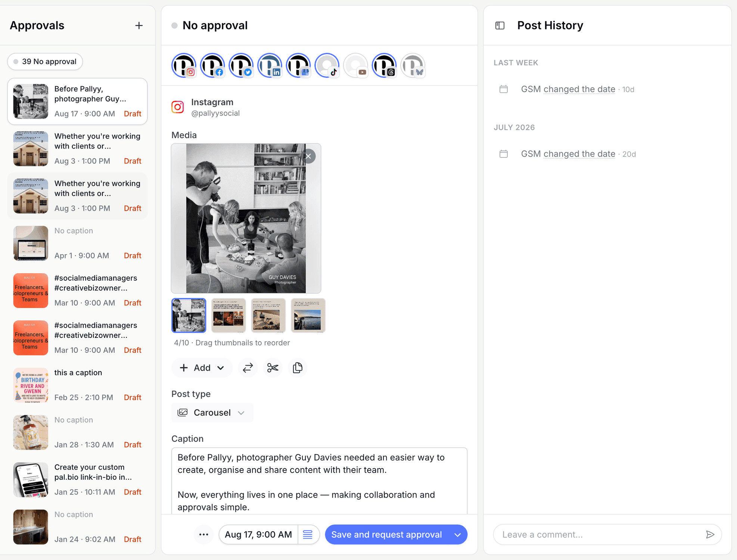Image resolution: width=737 pixels, height=560 pixels.
Task: Click the '4/10 · Drag thumbnails to reorder' text
Action: (x=232, y=343)
